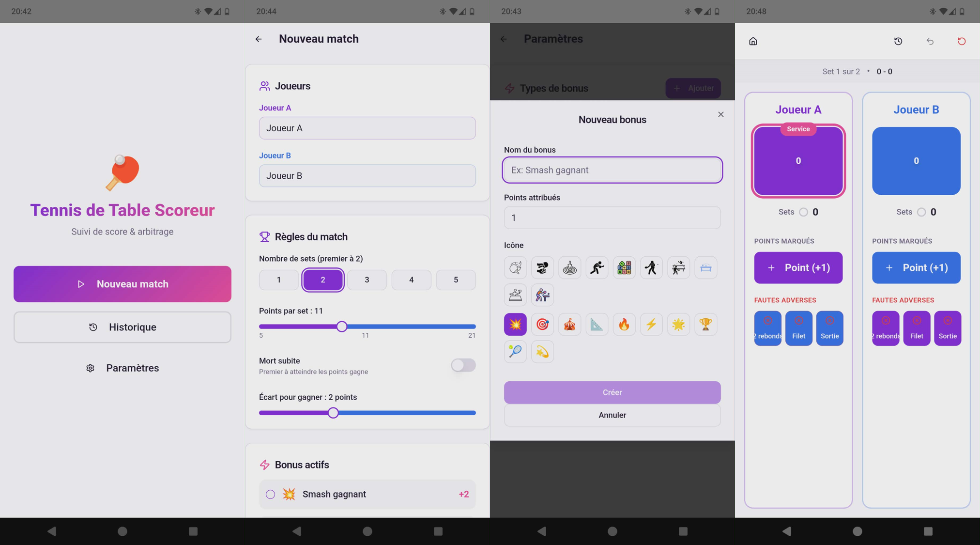Screen dimensions: 980x545
Task: Toggle the Mort subite switch
Action: 463,365
